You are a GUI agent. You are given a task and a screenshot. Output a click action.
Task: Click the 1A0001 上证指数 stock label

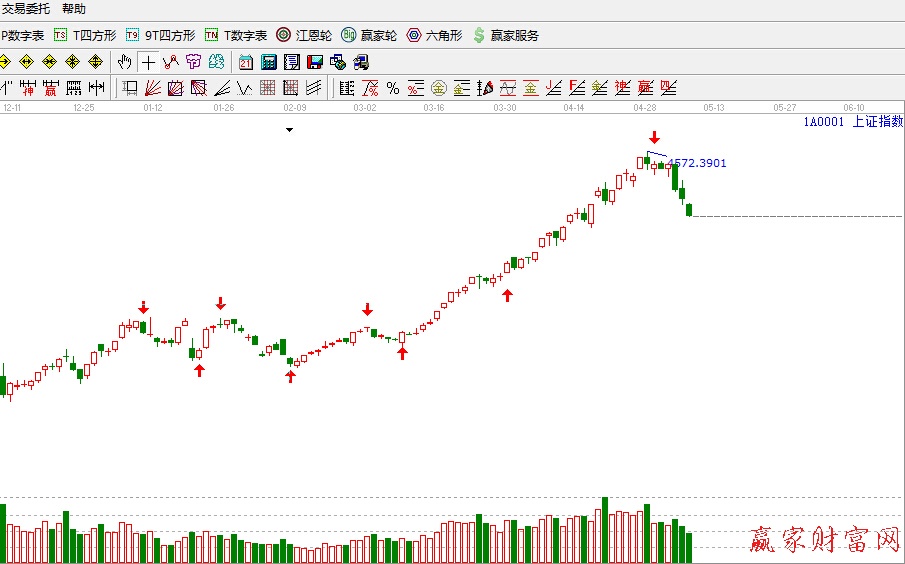(852, 122)
